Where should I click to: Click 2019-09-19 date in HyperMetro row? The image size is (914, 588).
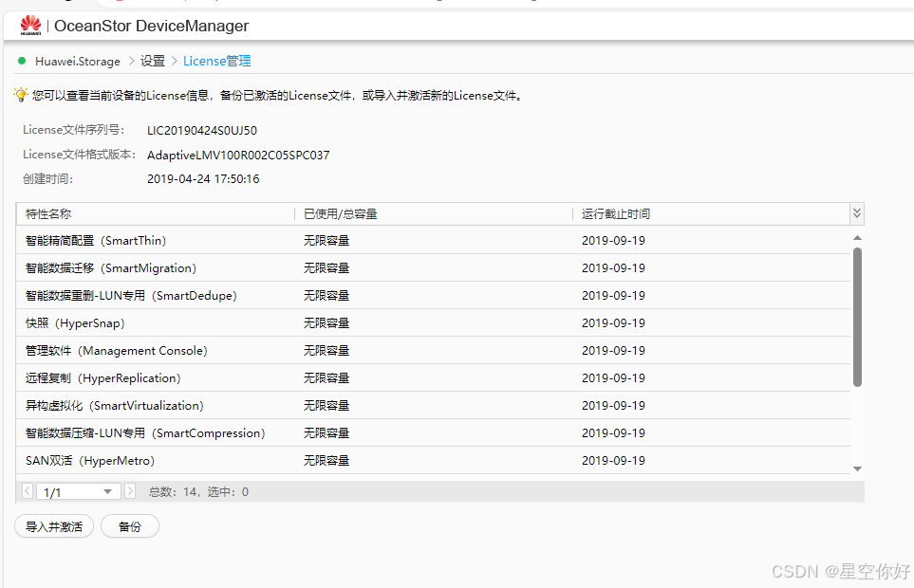click(x=613, y=461)
